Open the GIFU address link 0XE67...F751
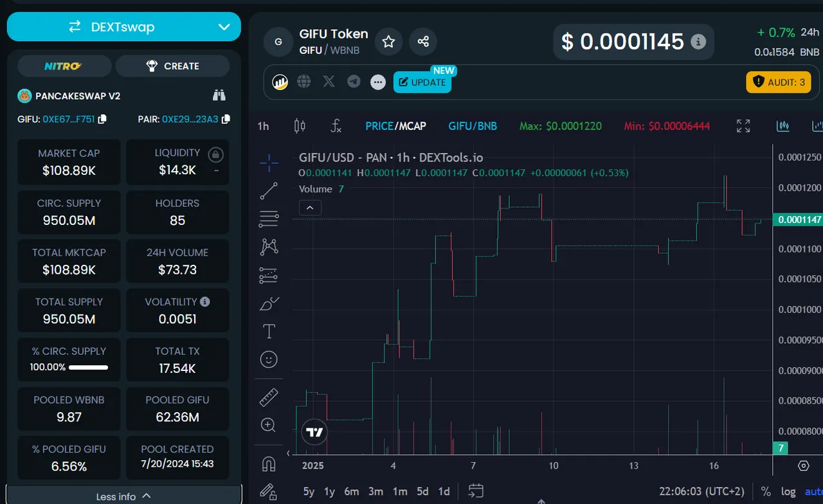 (x=68, y=119)
